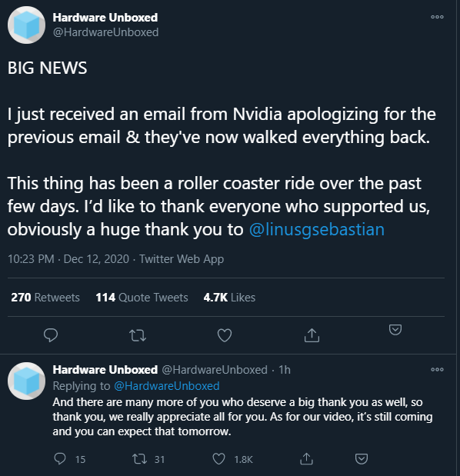
Task: Like the reply tweet with 1.8K likes
Action: click(218, 458)
